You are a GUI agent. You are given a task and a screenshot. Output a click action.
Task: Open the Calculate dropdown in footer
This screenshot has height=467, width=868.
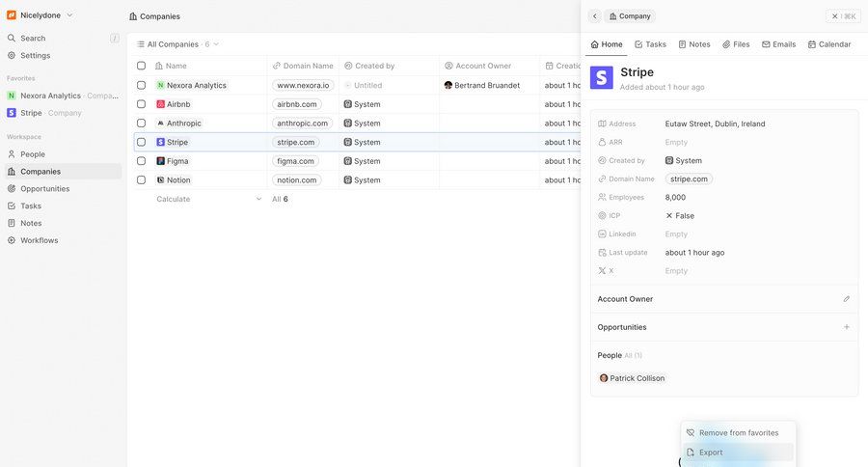click(208, 199)
